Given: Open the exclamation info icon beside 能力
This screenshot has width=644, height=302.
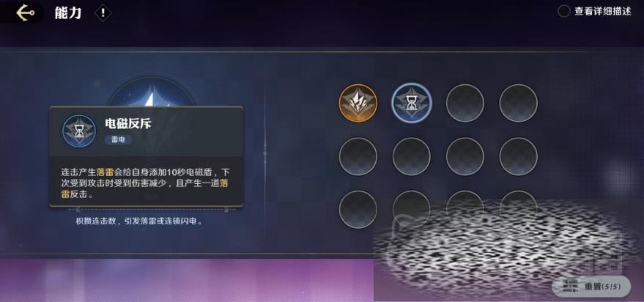Looking at the screenshot, I should coord(103,13).
